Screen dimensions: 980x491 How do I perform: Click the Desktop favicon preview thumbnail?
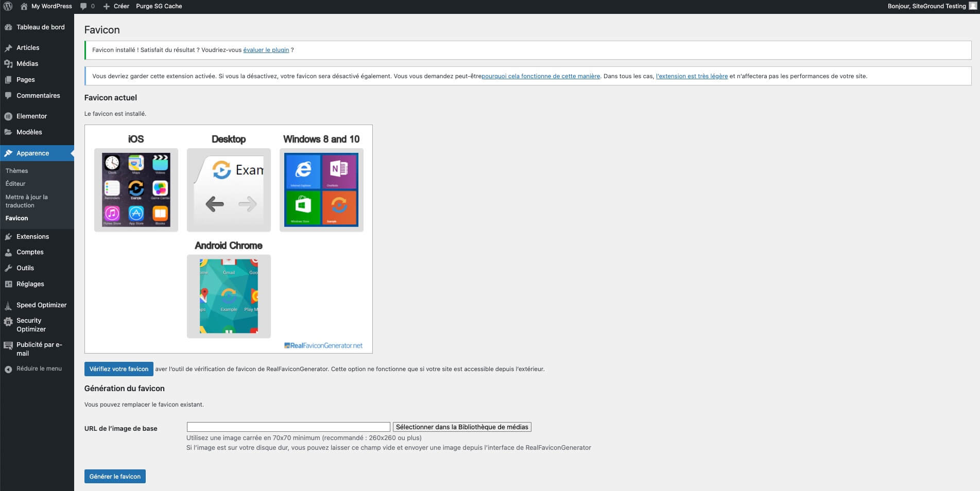pos(229,190)
